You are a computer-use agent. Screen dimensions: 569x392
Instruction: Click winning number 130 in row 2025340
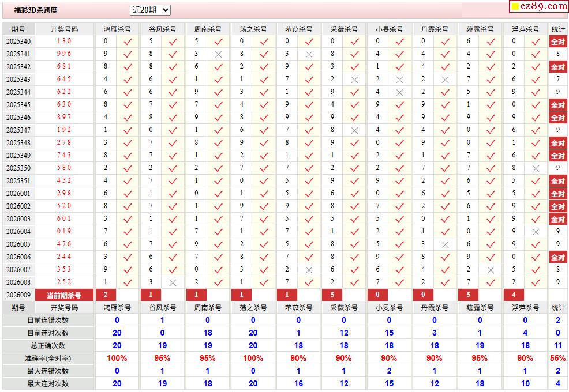(64, 42)
